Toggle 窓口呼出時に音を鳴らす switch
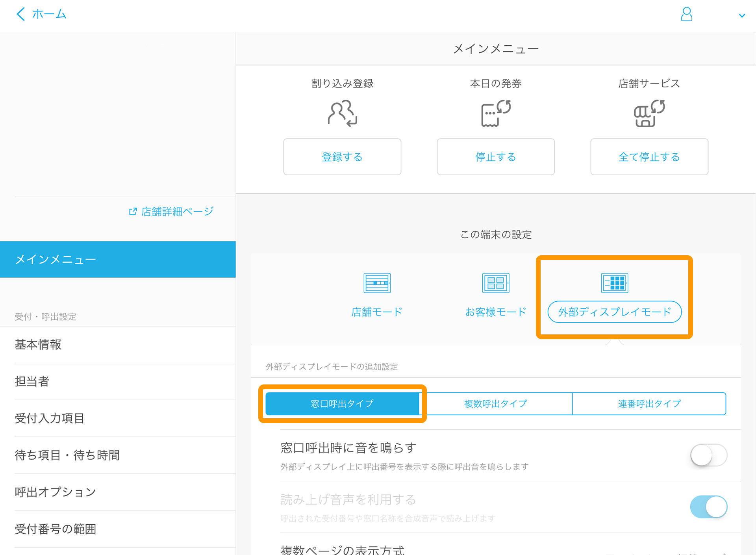756x555 pixels. [708, 455]
